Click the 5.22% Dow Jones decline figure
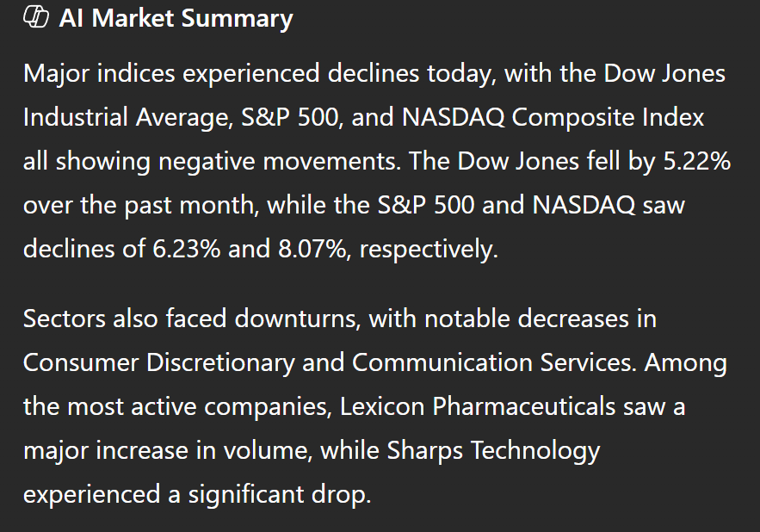 (695, 160)
